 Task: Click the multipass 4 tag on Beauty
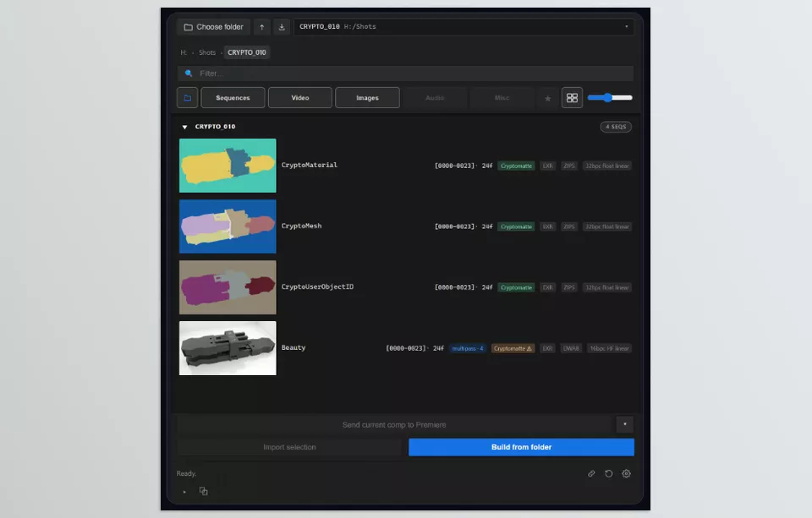[468, 348]
